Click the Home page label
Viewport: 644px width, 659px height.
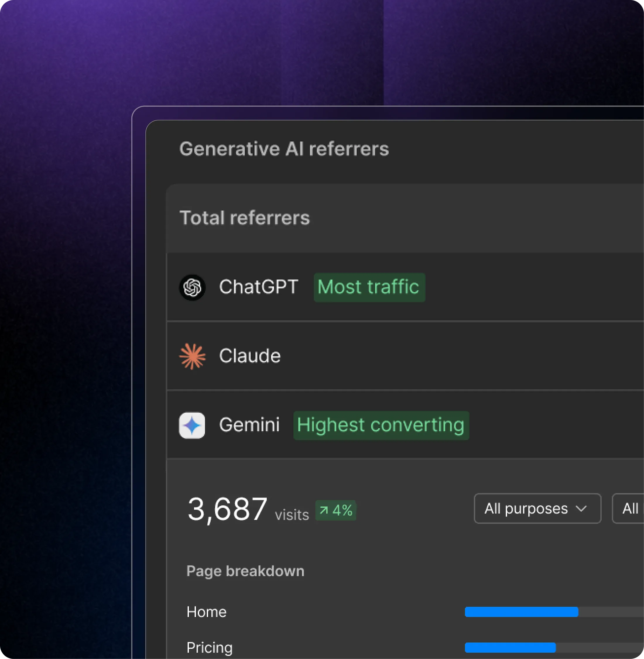click(x=206, y=612)
